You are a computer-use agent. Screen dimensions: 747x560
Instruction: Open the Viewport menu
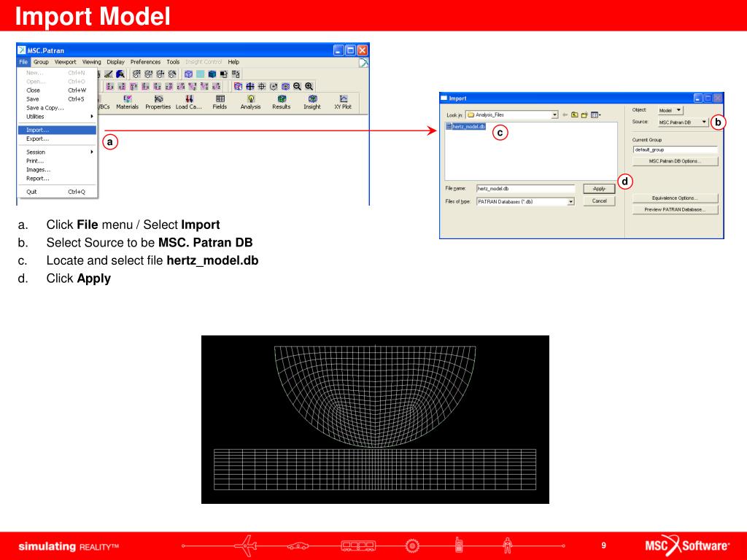pyautogui.click(x=65, y=62)
